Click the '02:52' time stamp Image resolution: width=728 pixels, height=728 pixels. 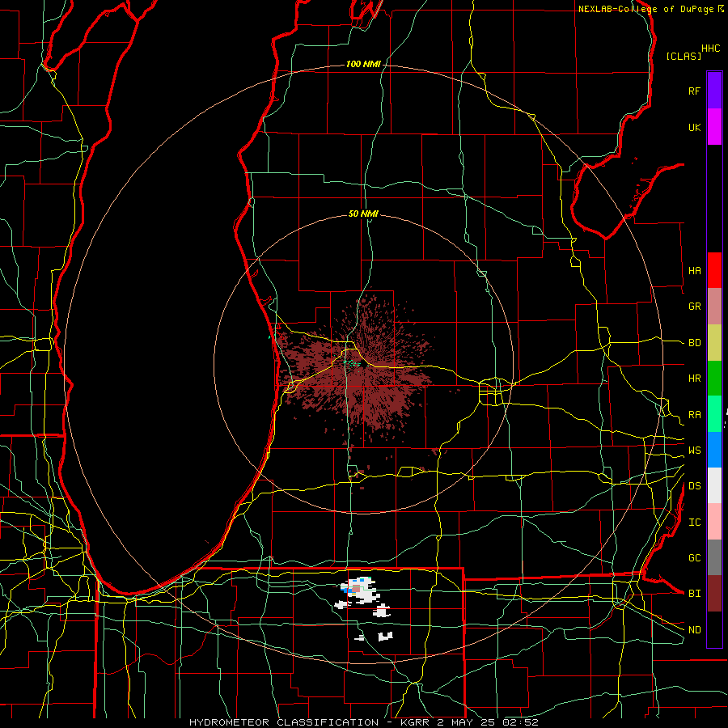click(x=519, y=722)
